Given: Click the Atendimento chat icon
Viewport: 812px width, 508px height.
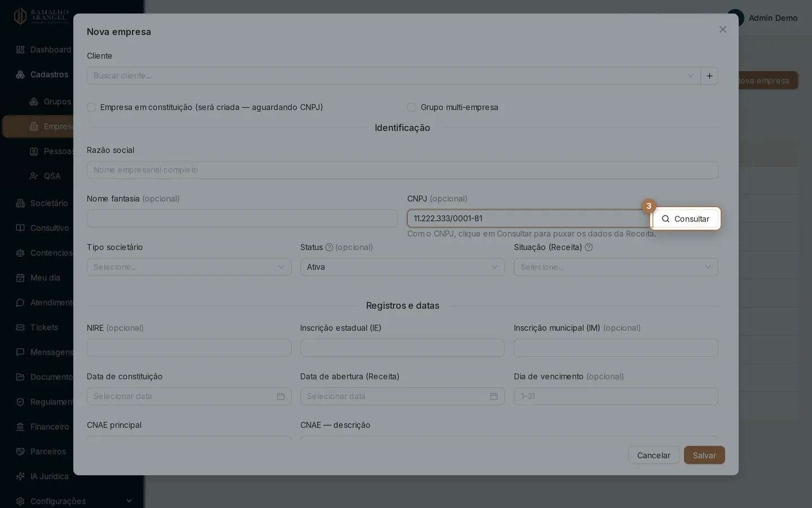Looking at the screenshot, I should [20, 303].
